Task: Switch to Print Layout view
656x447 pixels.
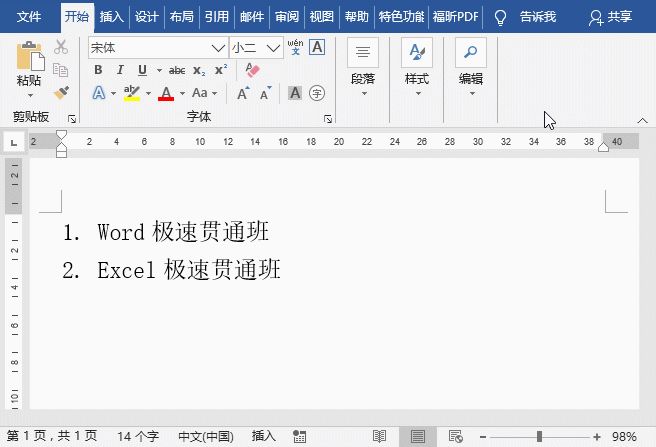Action: click(418, 437)
